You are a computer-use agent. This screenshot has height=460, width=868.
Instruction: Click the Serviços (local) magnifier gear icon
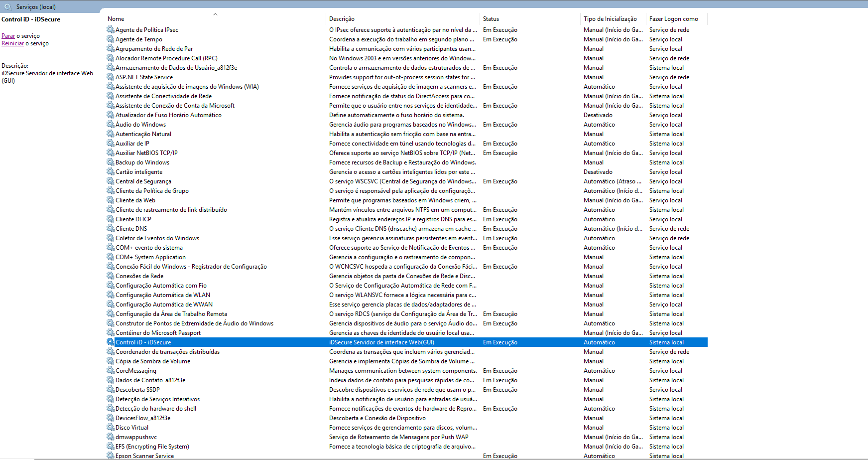(x=8, y=7)
